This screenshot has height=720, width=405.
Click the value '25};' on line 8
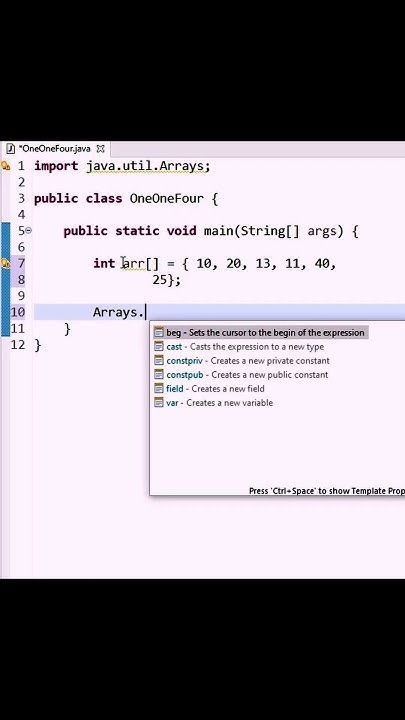point(167,280)
